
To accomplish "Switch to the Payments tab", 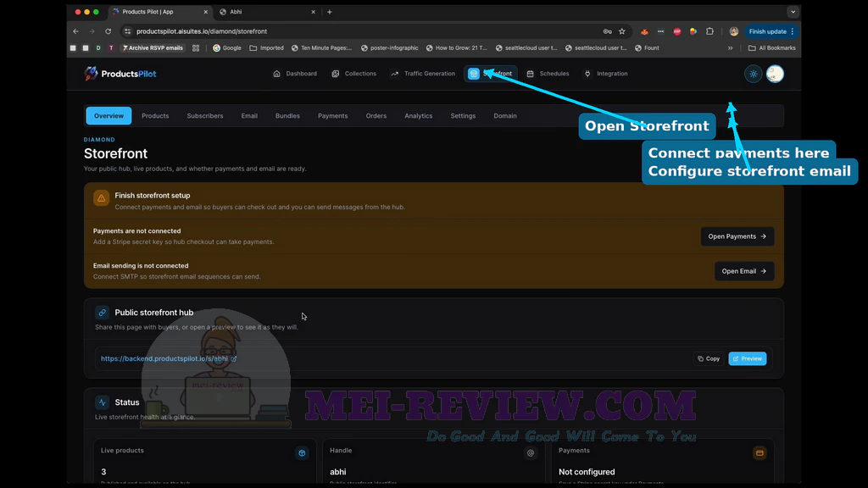I will pos(332,115).
